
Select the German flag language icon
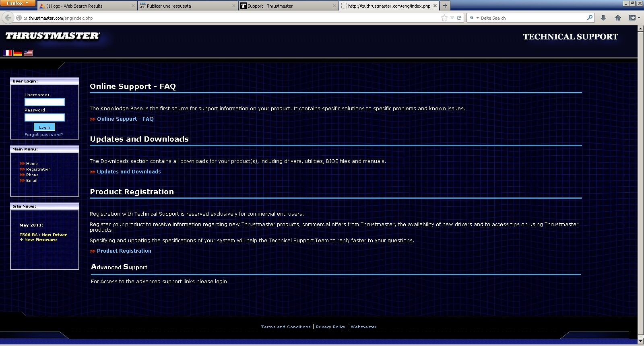[x=18, y=53]
